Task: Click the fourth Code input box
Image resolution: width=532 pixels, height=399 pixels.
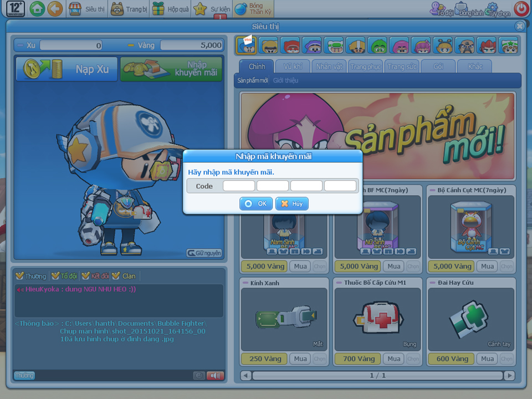Action: click(x=340, y=186)
